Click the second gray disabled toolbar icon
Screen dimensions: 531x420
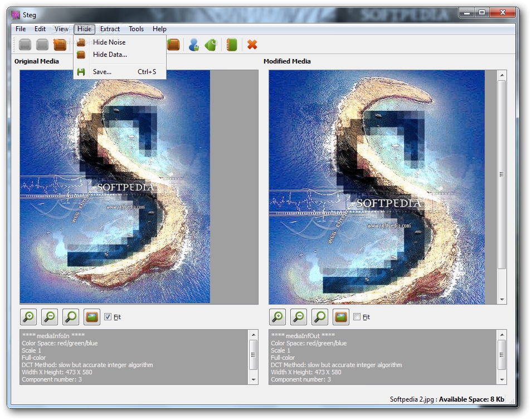[x=42, y=45]
